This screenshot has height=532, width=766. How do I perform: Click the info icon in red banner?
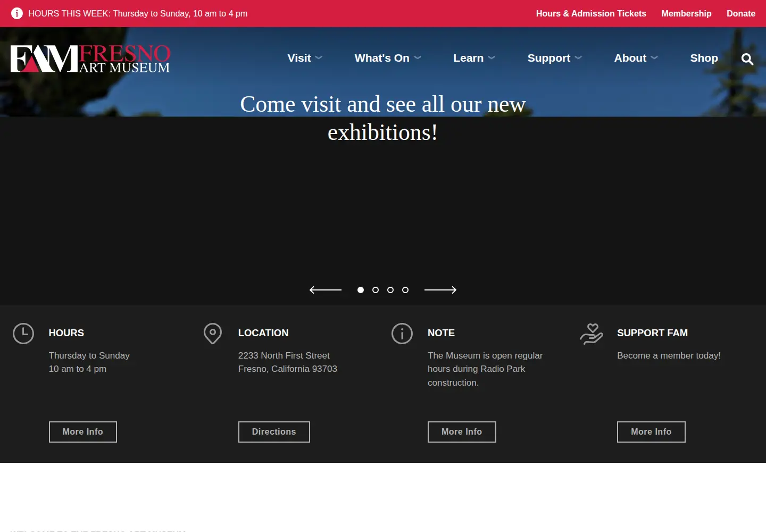click(17, 13)
